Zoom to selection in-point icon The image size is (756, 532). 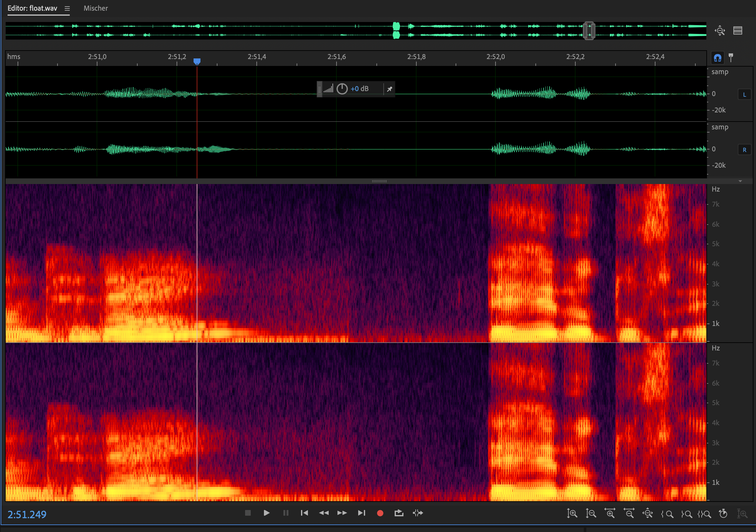[667, 513]
